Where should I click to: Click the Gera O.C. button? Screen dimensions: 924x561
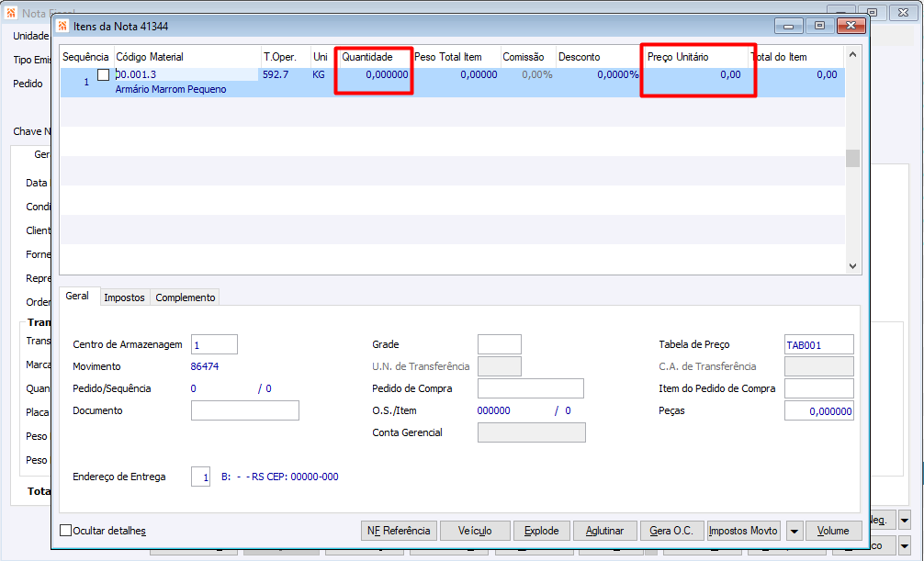pyautogui.click(x=671, y=531)
